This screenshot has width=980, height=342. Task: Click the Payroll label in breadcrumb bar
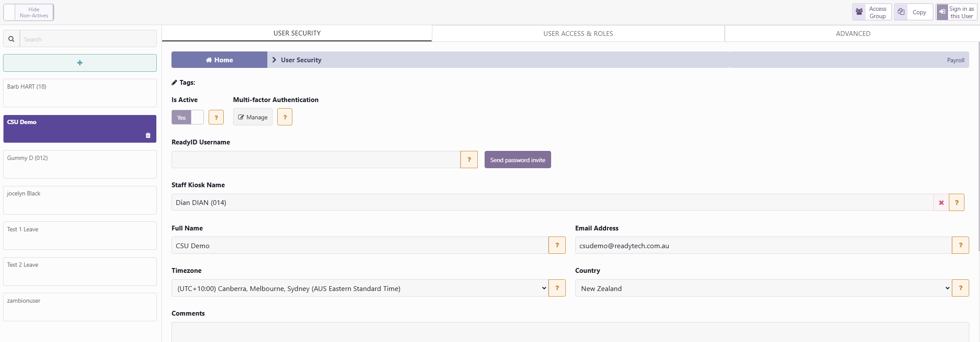955,60
